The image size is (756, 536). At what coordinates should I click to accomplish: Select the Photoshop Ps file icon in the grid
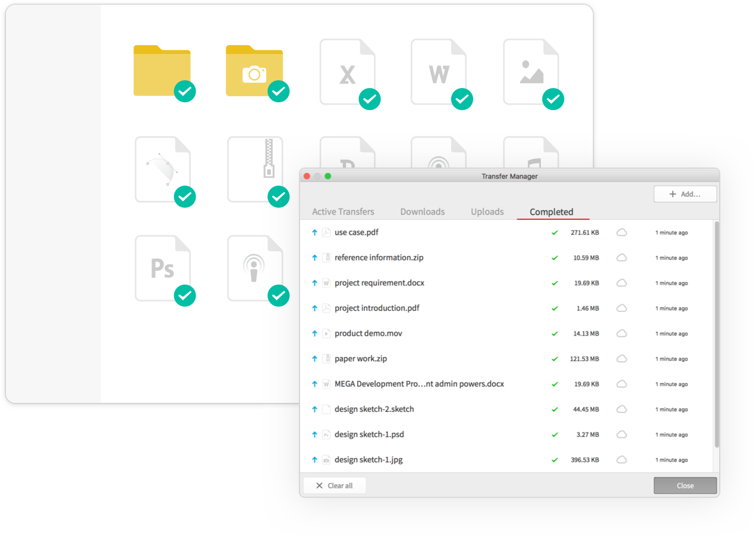coord(163,267)
